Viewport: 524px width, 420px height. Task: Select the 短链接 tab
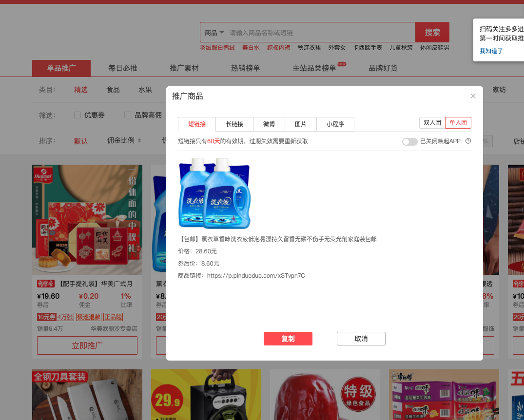tap(197, 124)
